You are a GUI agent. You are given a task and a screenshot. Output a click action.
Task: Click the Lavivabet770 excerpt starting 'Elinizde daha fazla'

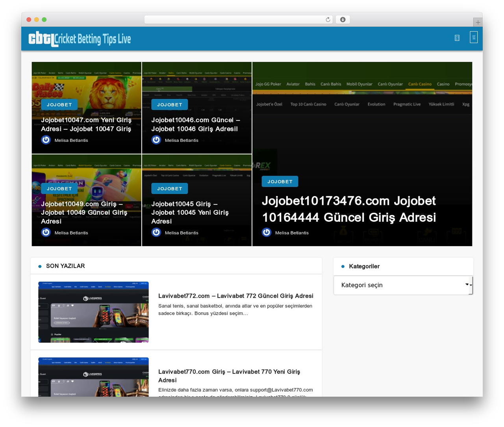(x=235, y=392)
